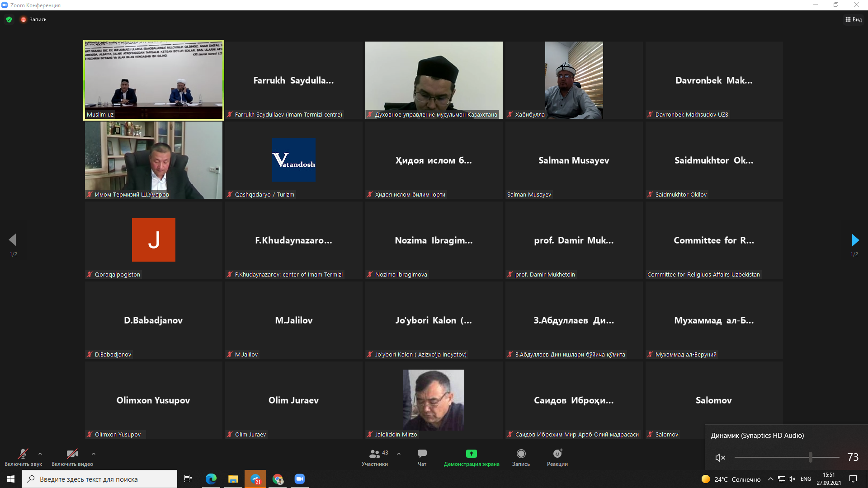This screenshot has height=488, width=868.
Task: Toggle speaker mute icon in volume popup
Action: point(720,458)
